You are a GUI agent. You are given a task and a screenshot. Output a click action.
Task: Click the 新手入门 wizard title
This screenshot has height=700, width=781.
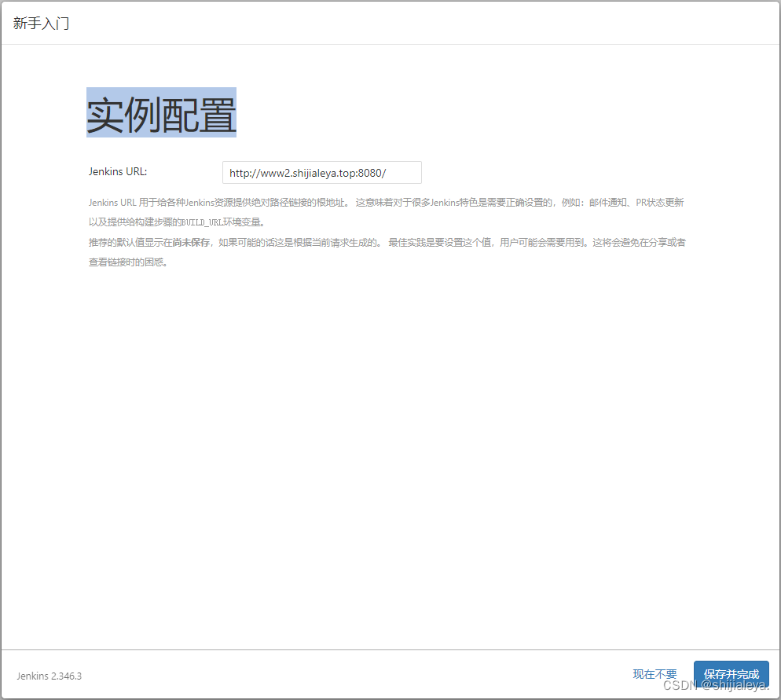[40, 23]
